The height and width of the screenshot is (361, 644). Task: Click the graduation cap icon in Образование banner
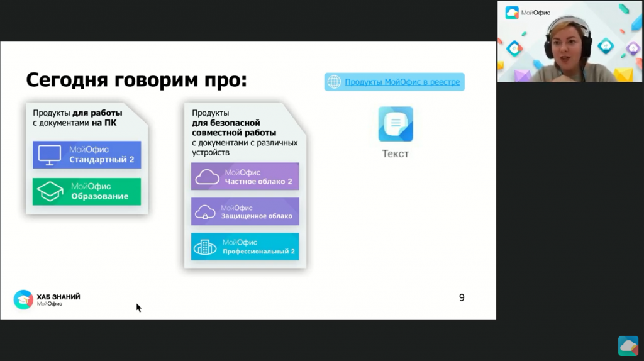click(50, 191)
